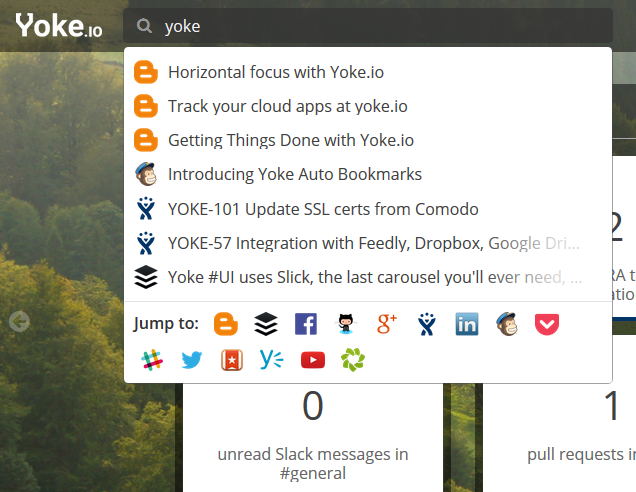This screenshot has width=636, height=492.
Task: Open the LinkedIn jump icon
Action: [467, 324]
